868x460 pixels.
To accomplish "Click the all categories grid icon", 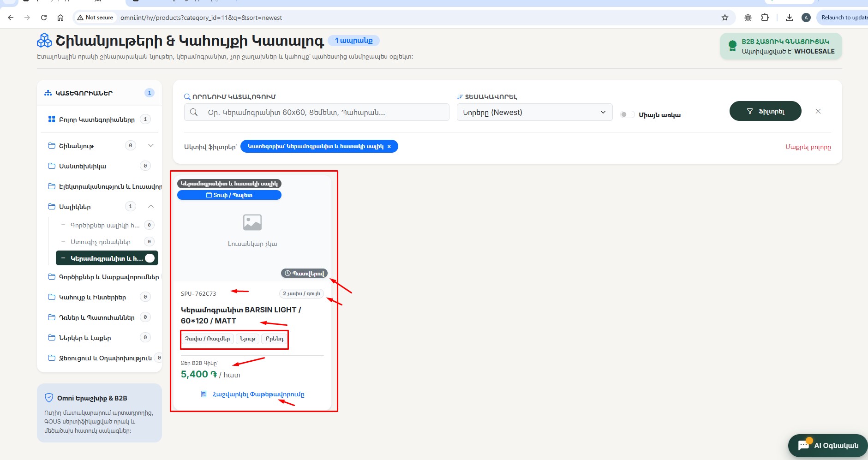I will pyautogui.click(x=52, y=119).
